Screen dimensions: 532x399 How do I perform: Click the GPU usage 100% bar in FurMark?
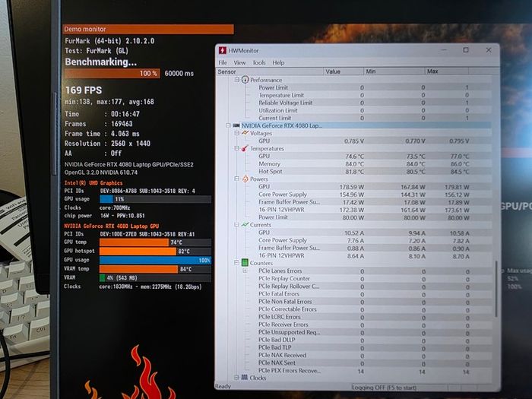(155, 260)
